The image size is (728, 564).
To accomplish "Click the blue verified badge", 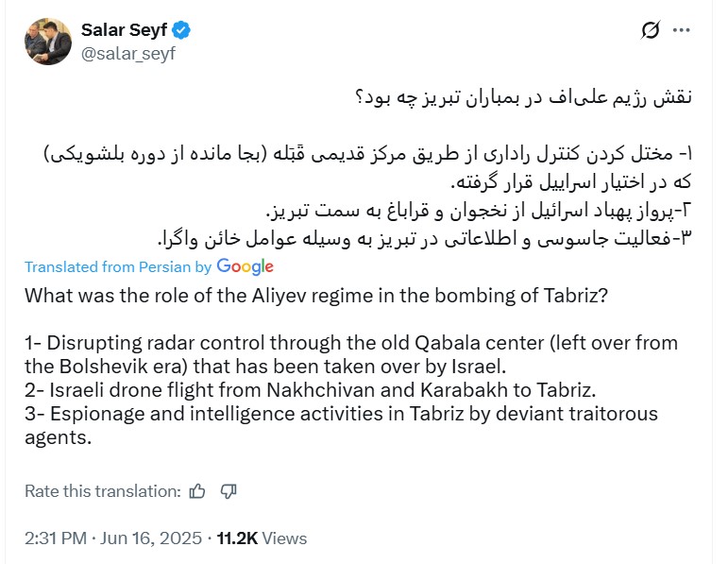I will pyautogui.click(x=181, y=30).
